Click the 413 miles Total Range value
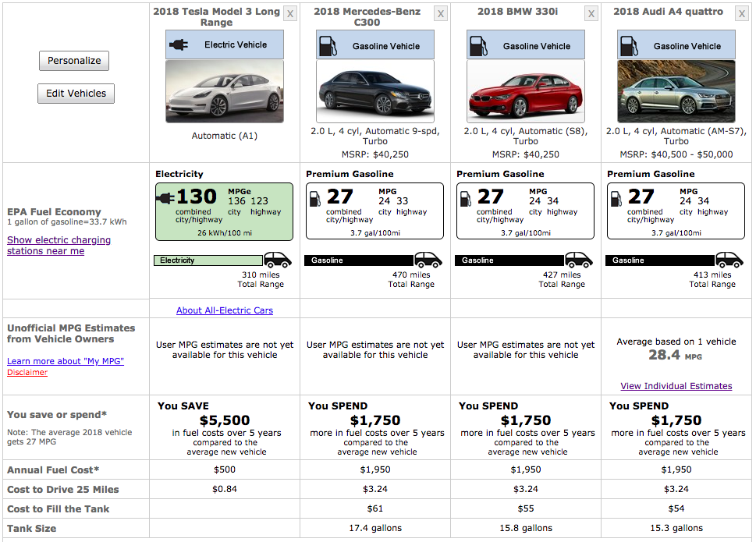 712,279
